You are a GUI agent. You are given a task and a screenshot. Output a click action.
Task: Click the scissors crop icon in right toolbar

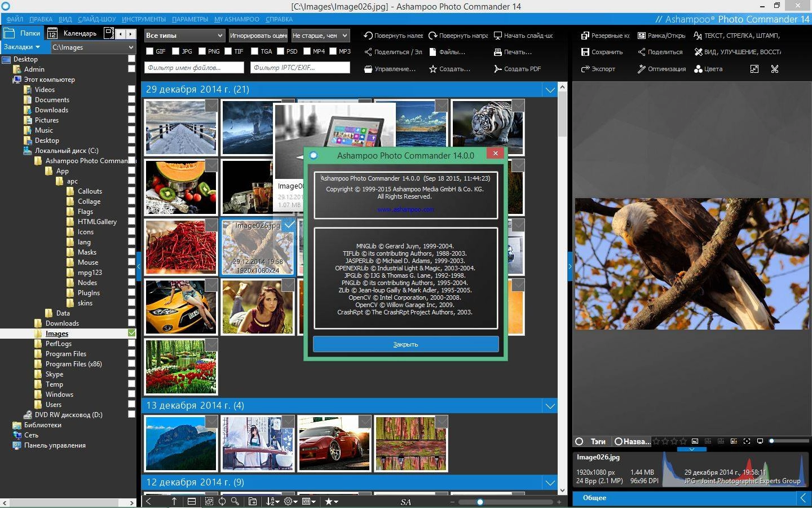pyautogui.click(x=775, y=69)
